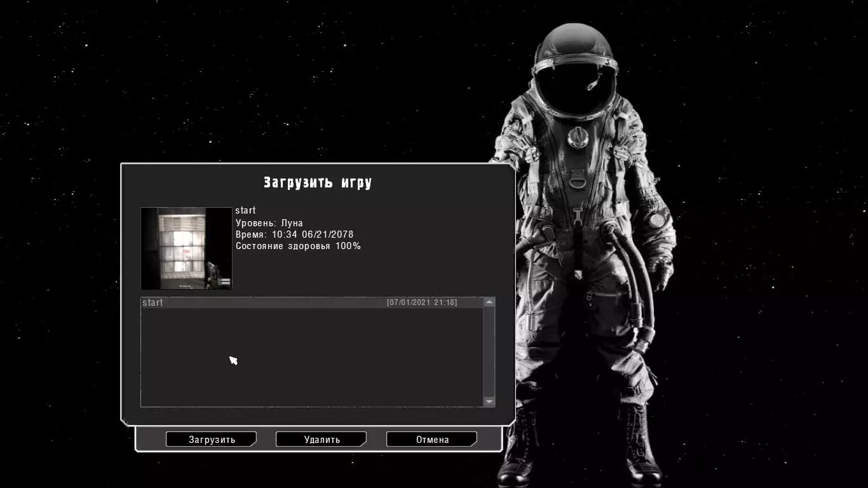Click the "Время: 10:34 06/21/2078" text
This screenshot has height=488, width=868.
tap(294, 234)
